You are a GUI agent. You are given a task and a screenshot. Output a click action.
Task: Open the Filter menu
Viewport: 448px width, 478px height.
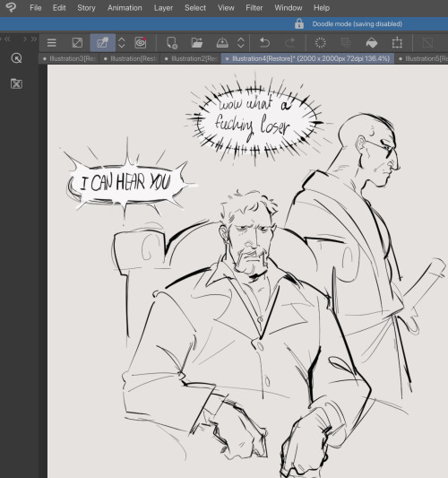pyautogui.click(x=254, y=7)
